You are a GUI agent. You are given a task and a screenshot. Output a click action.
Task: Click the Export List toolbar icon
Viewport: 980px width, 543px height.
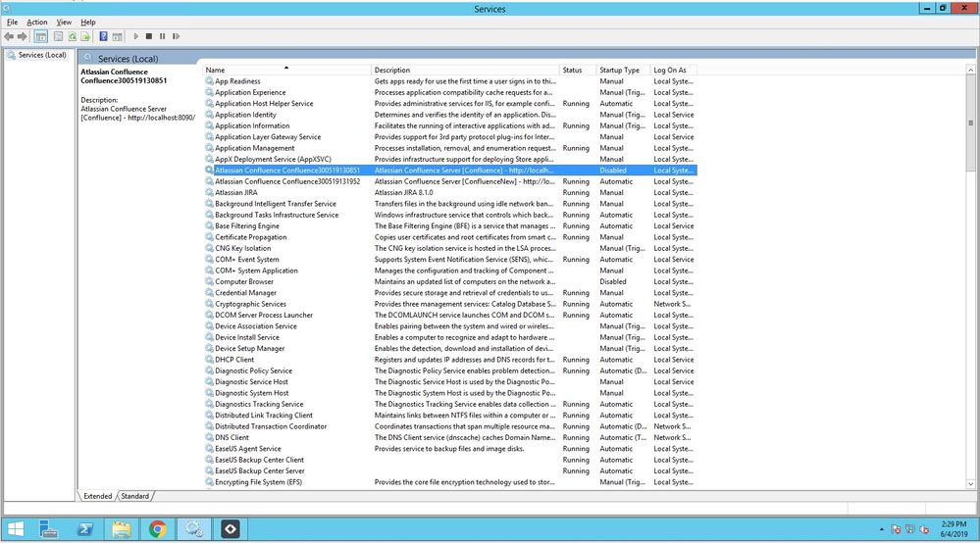[x=85, y=37]
